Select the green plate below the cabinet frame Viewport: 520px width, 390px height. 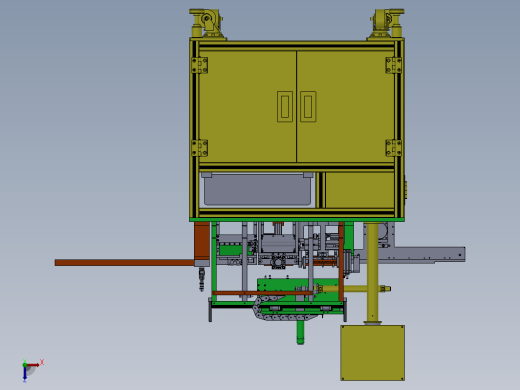pyautogui.click(x=297, y=220)
